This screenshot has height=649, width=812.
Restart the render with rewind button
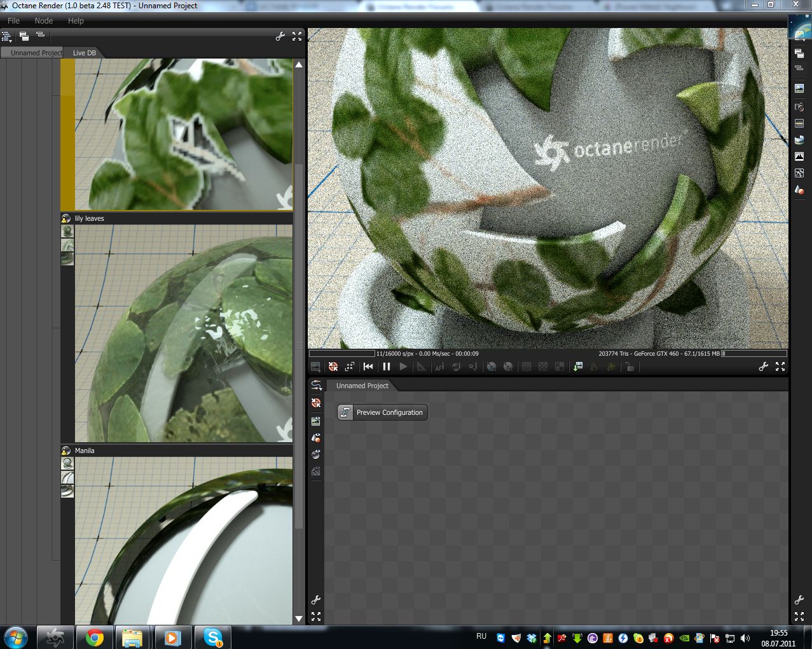368,366
